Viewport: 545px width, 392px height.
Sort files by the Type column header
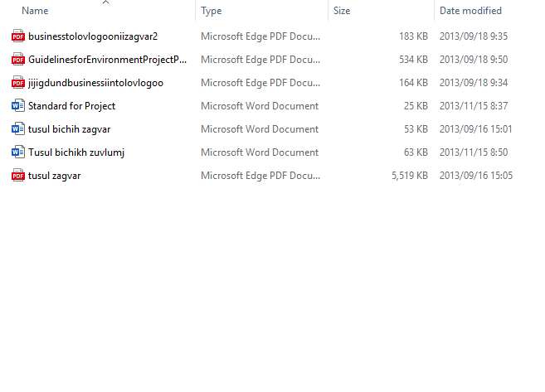click(212, 12)
